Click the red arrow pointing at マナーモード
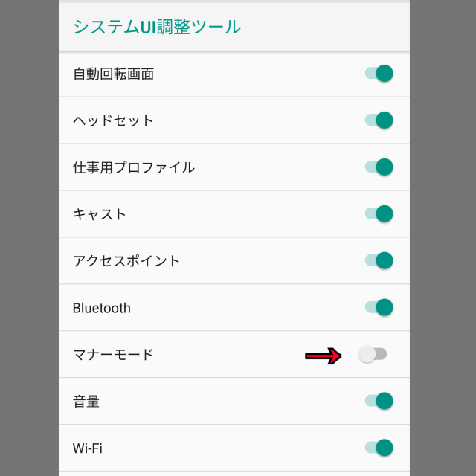Image resolution: width=476 pixels, height=476 pixels. point(324,356)
